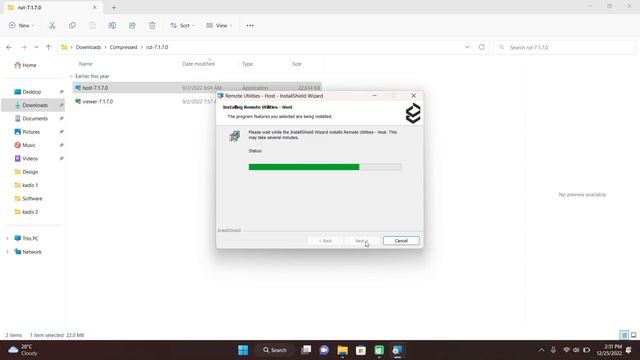Refresh the current folder
Viewport: 640px width, 360px height.
(x=482, y=47)
